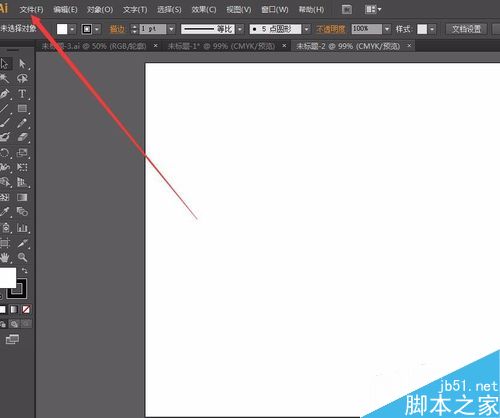Viewport: 500px width, 418px height.
Task: Open the 文字(T) menu
Action: tap(135, 10)
